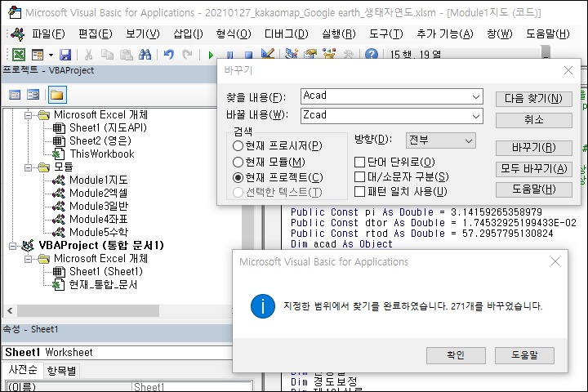
Task: Click the Break pause icon
Action: [229, 56]
